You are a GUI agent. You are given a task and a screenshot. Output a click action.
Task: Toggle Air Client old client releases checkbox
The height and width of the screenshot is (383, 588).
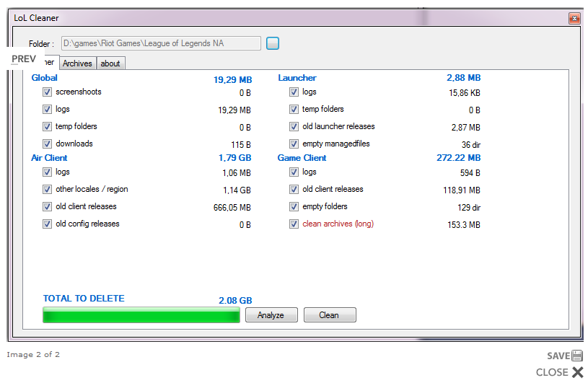coord(47,207)
